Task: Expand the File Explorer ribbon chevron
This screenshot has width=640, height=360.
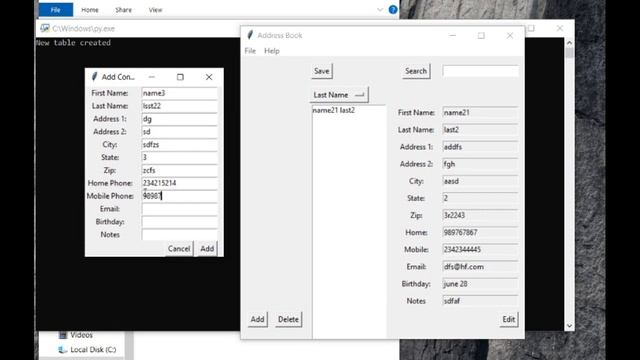Action: click(x=380, y=9)
